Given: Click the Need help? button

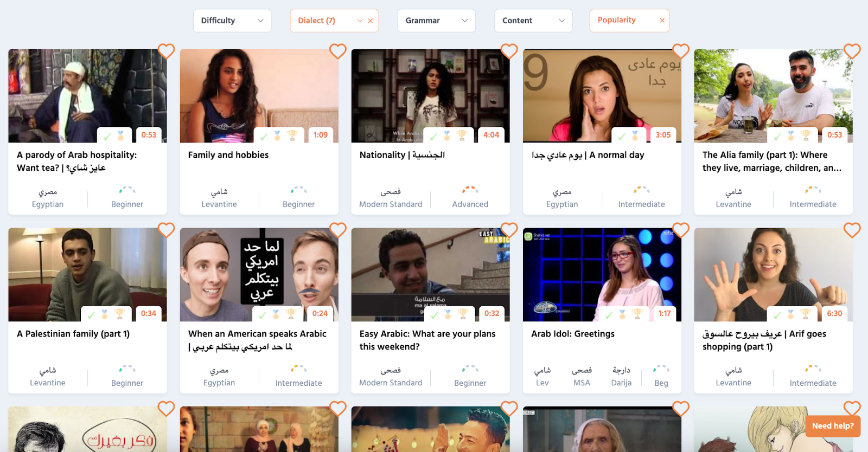Looking at the screenshot, I should 833,426.
